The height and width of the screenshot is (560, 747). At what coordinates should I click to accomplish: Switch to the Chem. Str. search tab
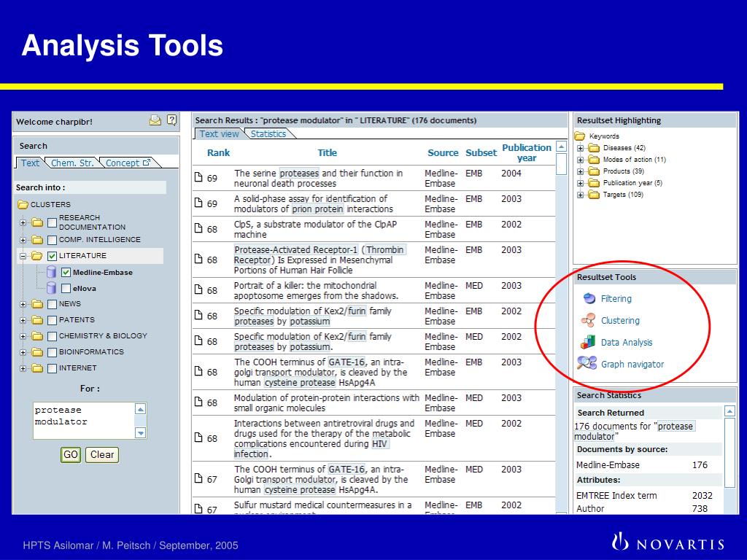point(72,163)
